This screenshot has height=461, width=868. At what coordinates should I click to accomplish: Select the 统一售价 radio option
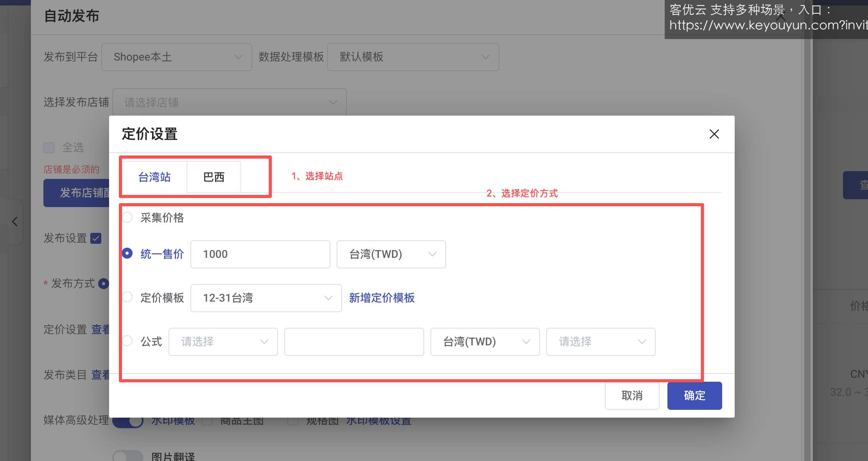pyautogui.click(x=127, y=254)
